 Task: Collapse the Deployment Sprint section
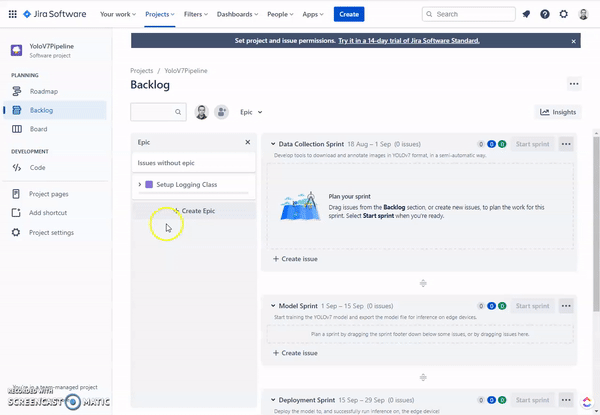coord(273,400)
